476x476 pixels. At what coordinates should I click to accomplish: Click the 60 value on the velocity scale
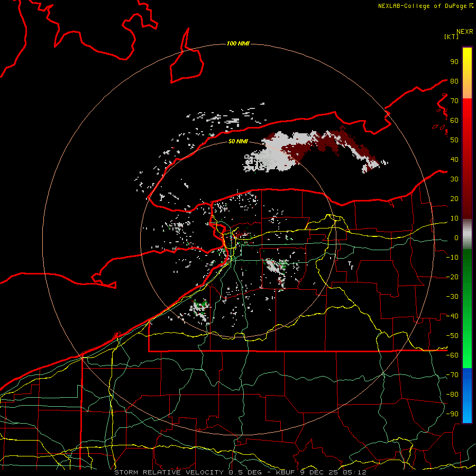click(x=454, y=121)
